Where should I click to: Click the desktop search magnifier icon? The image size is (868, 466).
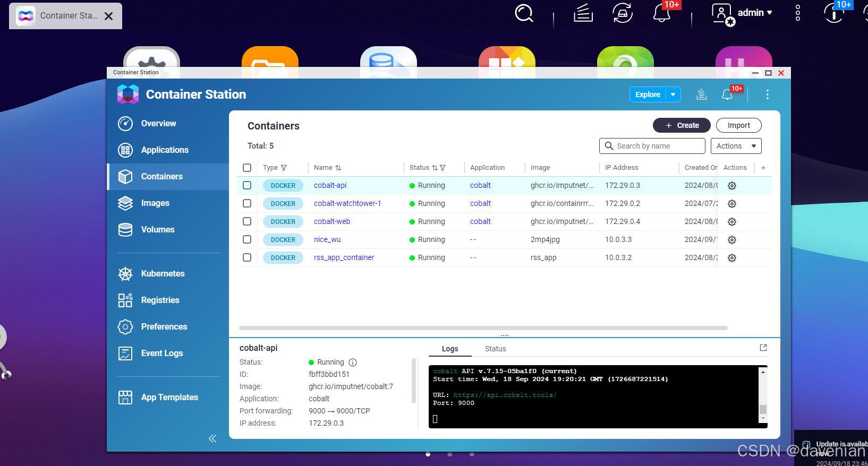[524, 13]
